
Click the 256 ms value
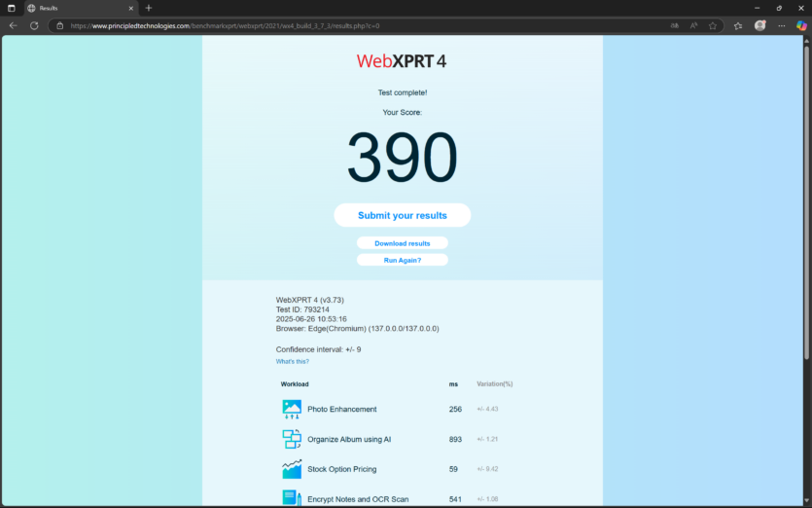(x=455, y=409)
